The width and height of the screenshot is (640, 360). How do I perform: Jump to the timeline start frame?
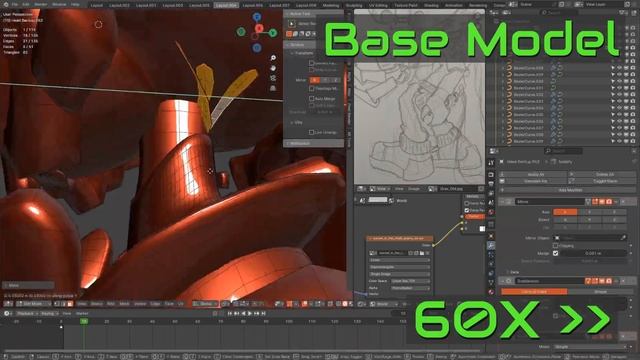tap(230, 313)
